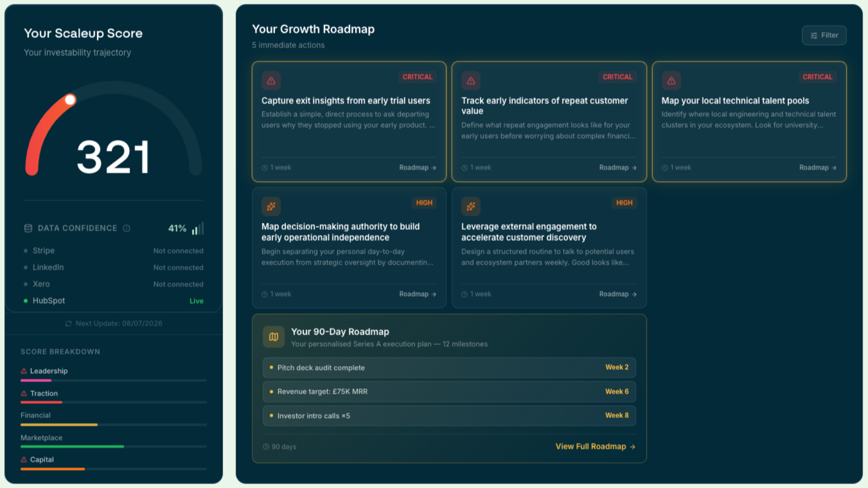
Task: Select HubSpot Live connection row
Action: [x=113, y=300]
